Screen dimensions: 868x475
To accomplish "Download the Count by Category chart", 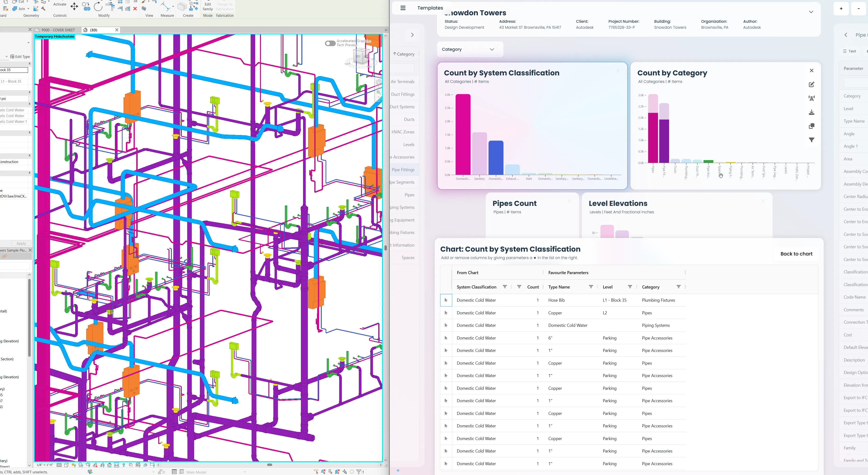I will tap(812, 112).
